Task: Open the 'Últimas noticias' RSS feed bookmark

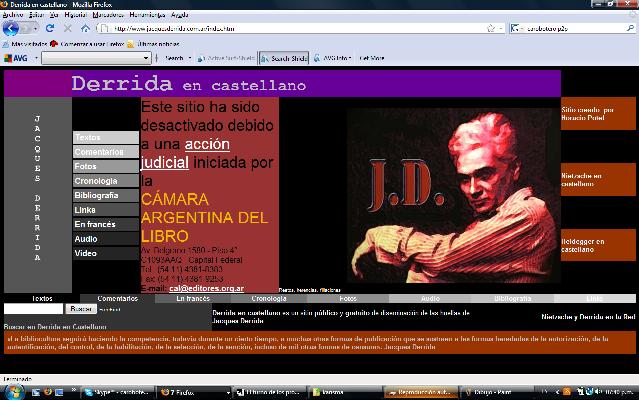Action: click(x=153, y=44)
